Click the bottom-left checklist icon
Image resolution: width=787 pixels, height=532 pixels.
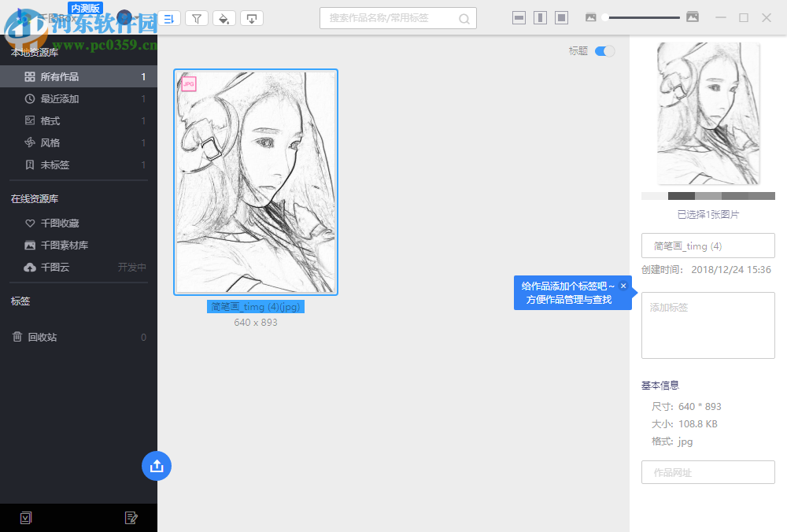pyautogui.click(x=26, y=518)
